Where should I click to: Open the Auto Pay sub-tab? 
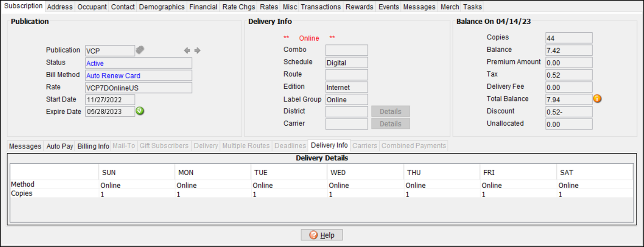pos(60,146)
